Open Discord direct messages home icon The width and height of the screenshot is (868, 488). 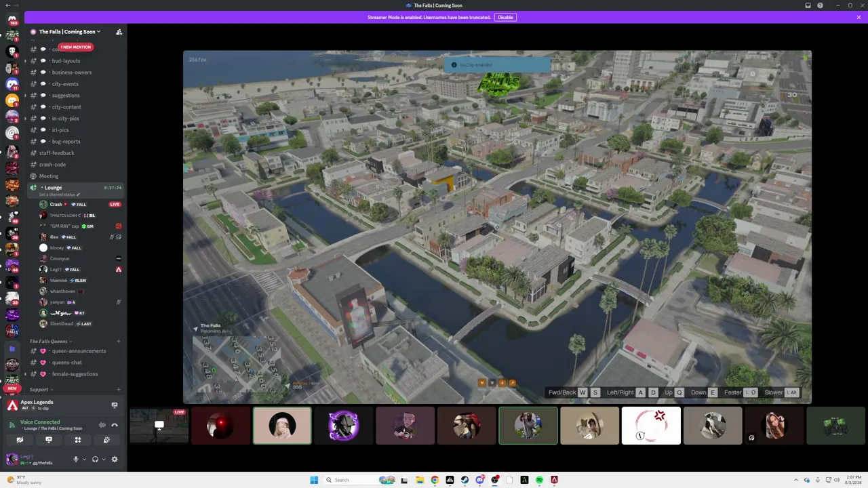[12, 18]
